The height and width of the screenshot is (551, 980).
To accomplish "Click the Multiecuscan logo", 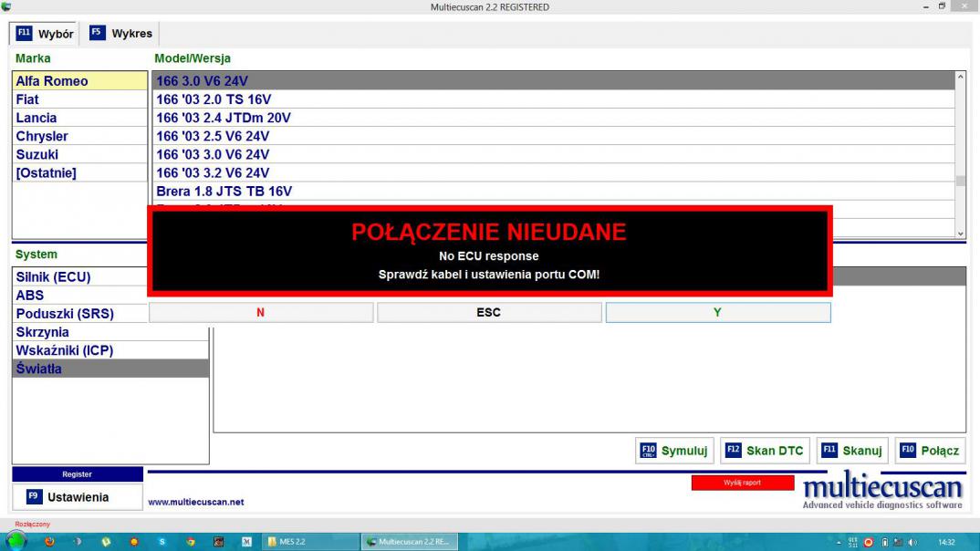I will (x=882, y=492).
